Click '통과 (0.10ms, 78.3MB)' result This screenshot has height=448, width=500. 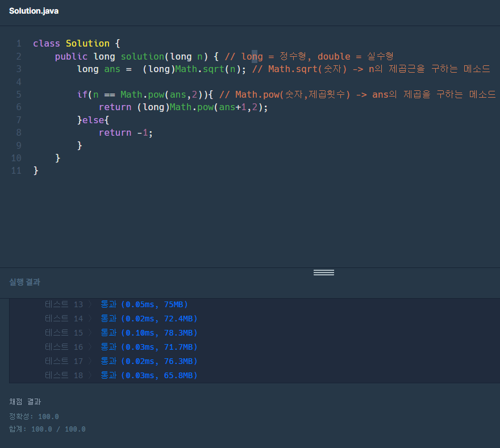[x=149, y=333]
